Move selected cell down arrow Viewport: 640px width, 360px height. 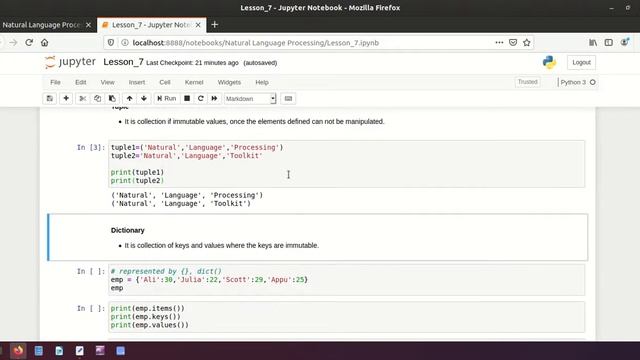(144, 98)
